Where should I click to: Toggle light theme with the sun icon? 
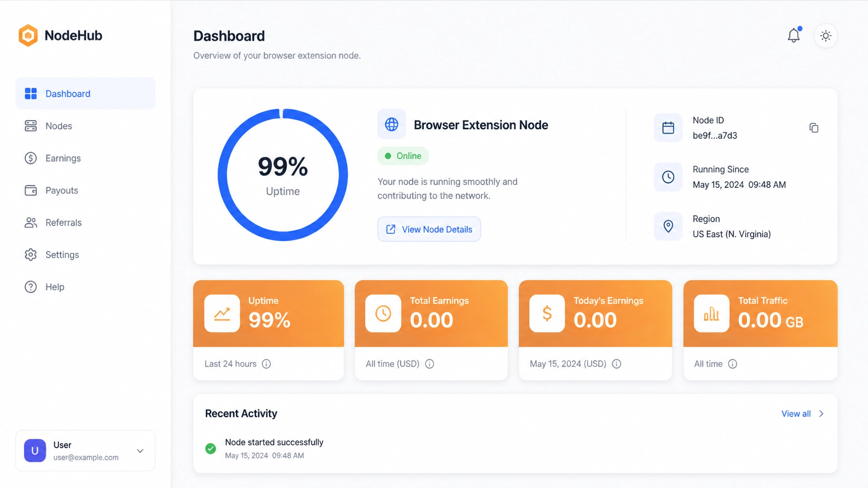pos(826,36)
